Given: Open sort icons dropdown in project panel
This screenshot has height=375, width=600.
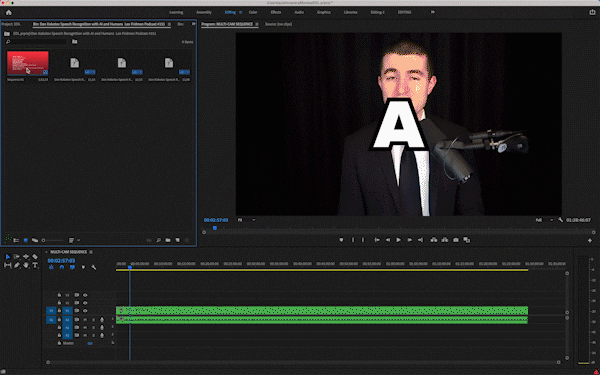Looking at the screenshot, I should tap(74, 240).
